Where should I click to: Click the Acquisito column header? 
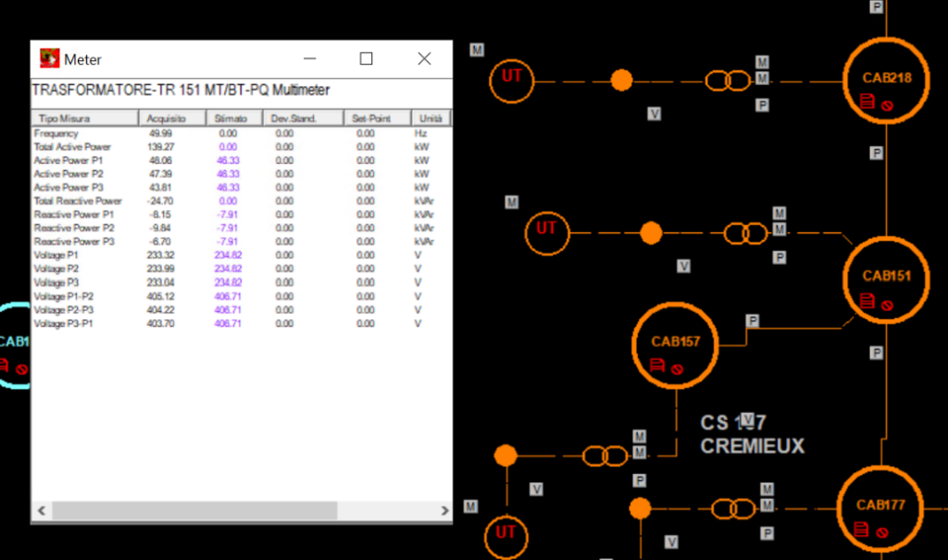[167, 118]
